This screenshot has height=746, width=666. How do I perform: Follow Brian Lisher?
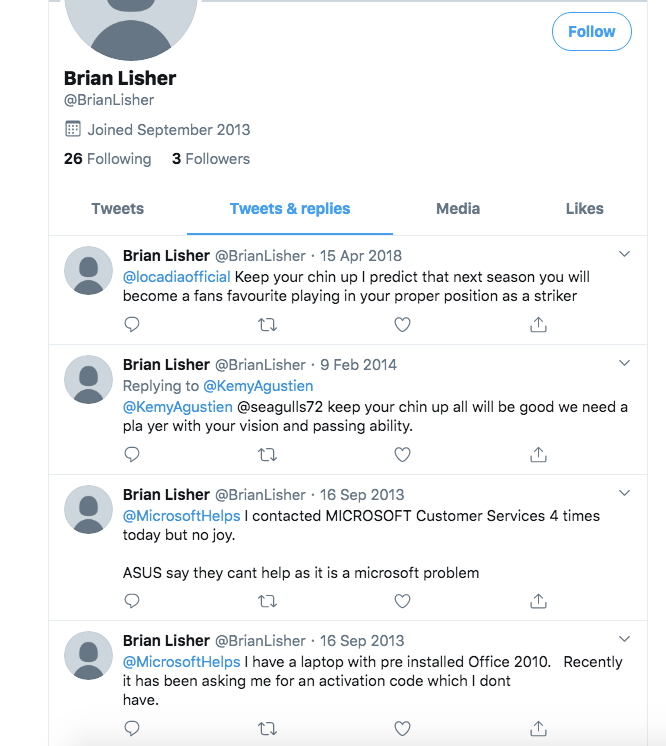pyautogui.click(x=592, y=31)
